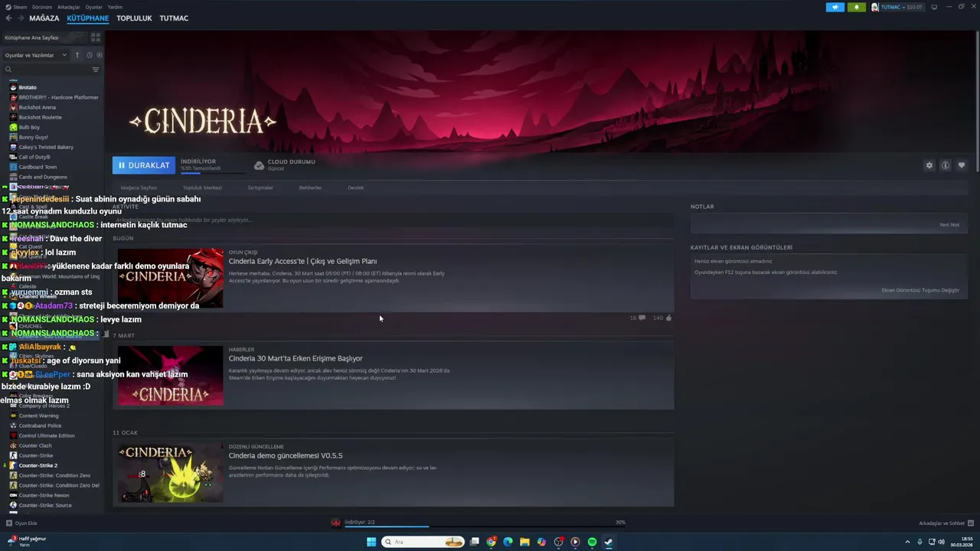This screenshot has height=551, width=980.
Task: Switch to Big Picture mode icon
Action: pos(934,7)
